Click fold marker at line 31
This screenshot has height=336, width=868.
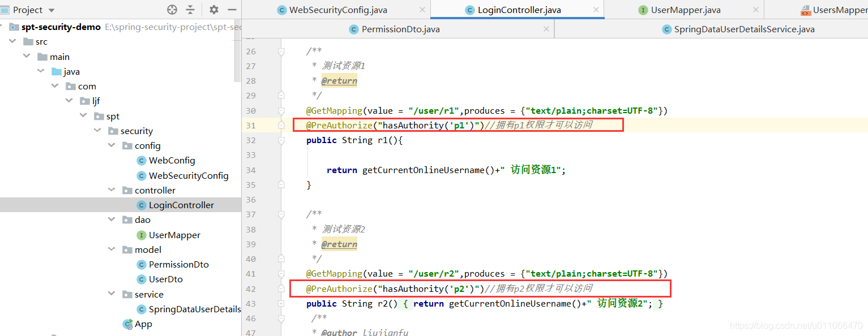[x=281, y=125]
